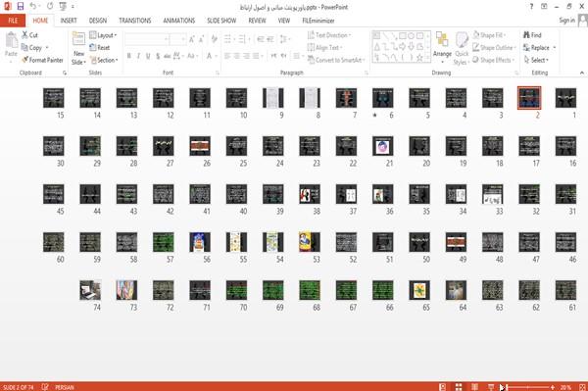Click the Find button
Viewport: 588px width, 391px height.
[532, 35]
